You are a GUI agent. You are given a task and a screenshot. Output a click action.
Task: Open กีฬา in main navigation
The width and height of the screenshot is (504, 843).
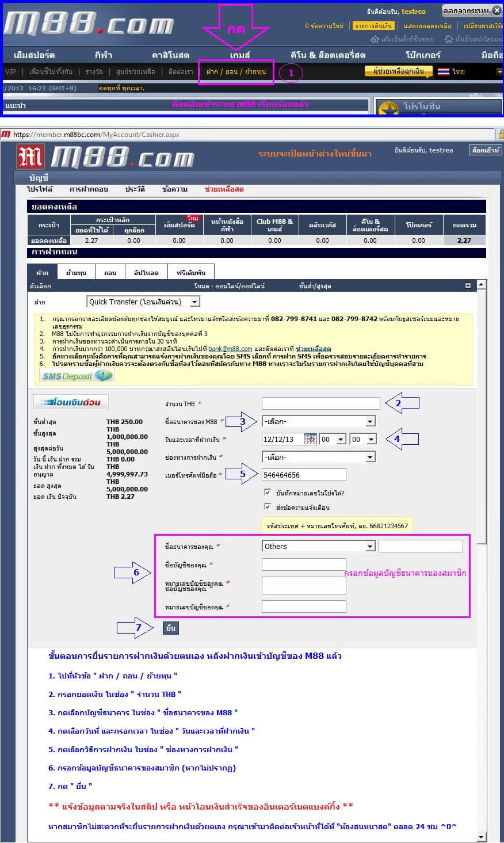104,55
